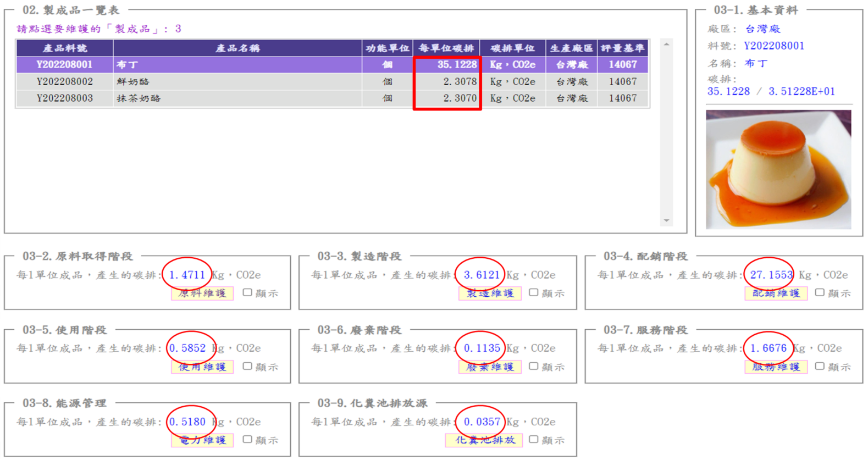Click the 原料維護 button
868x460 pixels.
202,293
